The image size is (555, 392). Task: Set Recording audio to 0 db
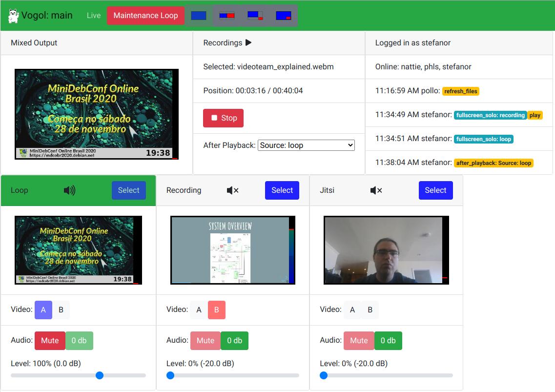pos(234,341)
